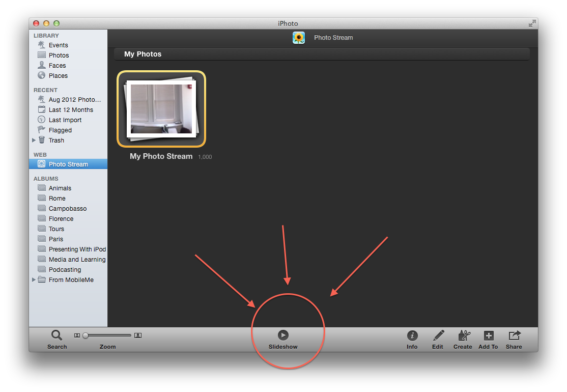Expand the Trash disclosure triangle
567x392 pixels.
(x=34, y=140)
